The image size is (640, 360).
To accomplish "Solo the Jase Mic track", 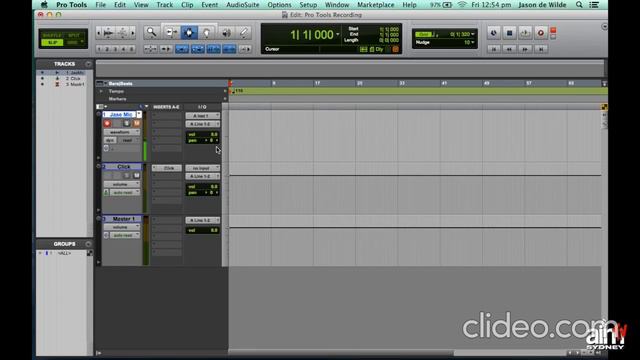I will (x=127, y=123).
